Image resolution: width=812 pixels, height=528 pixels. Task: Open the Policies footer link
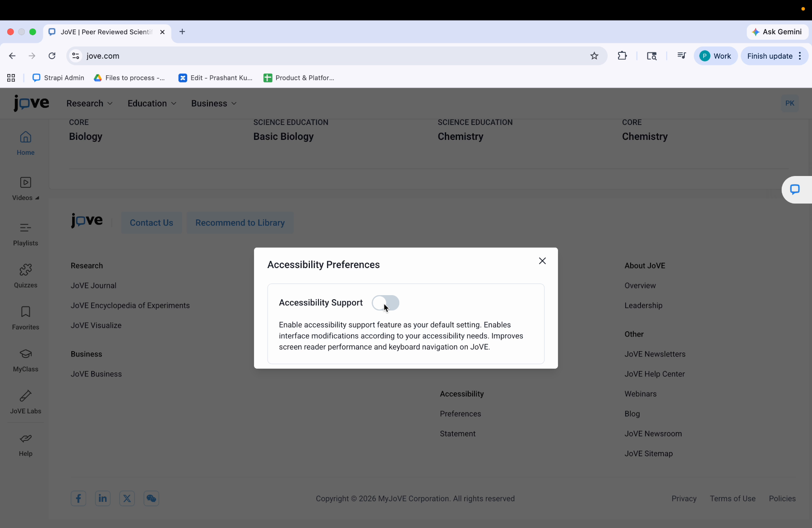click(782, 499)
